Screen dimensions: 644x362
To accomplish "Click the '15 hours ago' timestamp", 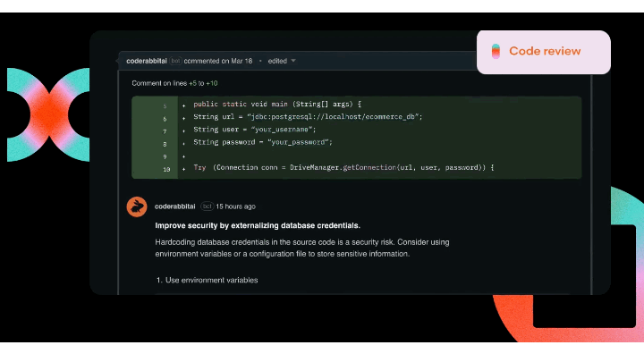I will [x=235, y=206].
